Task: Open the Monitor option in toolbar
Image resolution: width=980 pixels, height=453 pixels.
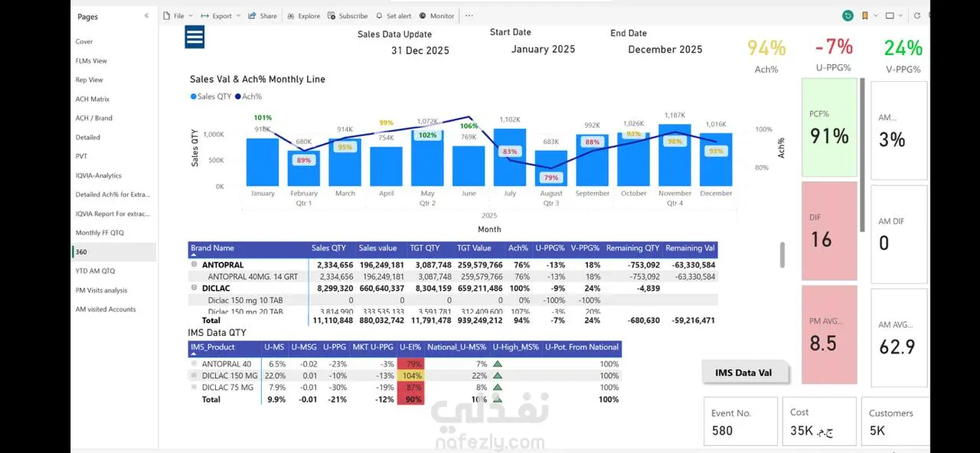Action: 436,16
